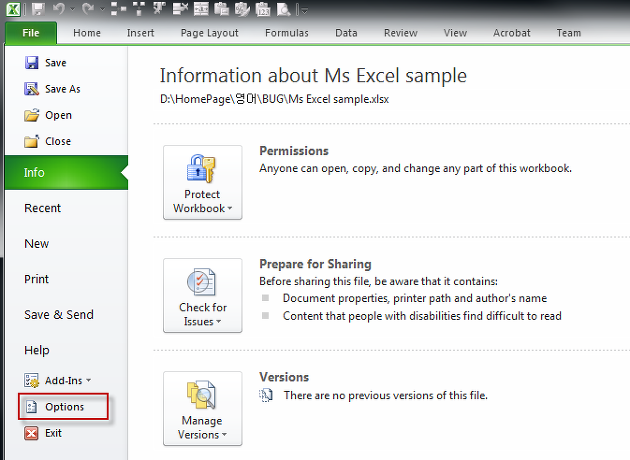Click the Versions heading
The width and height of the screenshot is (630, 460).
pyautogui.click(x=284, y=377)
